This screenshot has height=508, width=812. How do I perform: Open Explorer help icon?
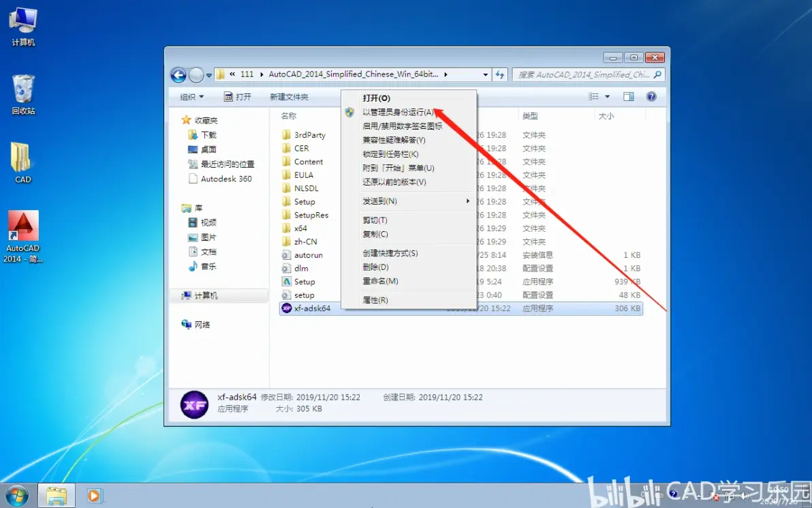coord(651,97)
